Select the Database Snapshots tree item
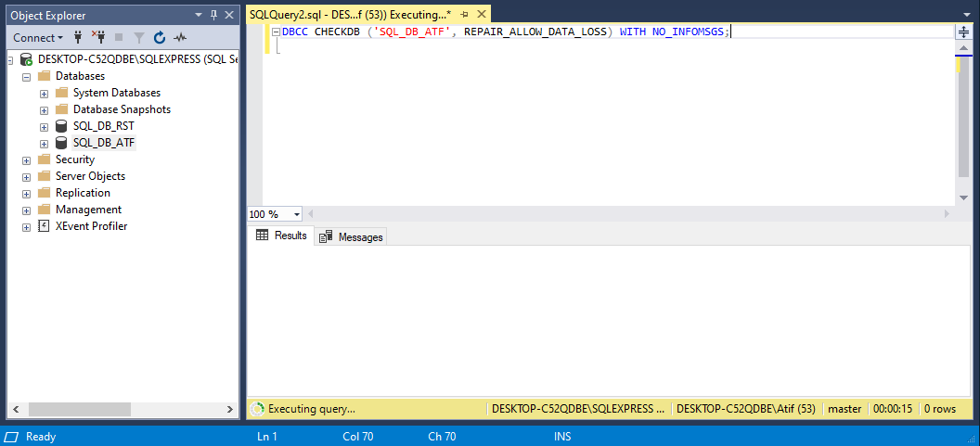Viewport: 980px width, 446px height. point(122,109)
